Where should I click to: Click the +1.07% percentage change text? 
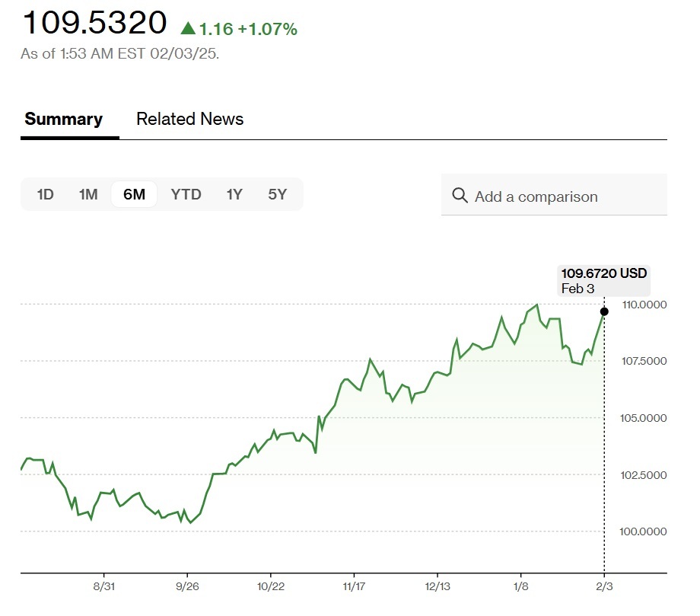(267, 30)
